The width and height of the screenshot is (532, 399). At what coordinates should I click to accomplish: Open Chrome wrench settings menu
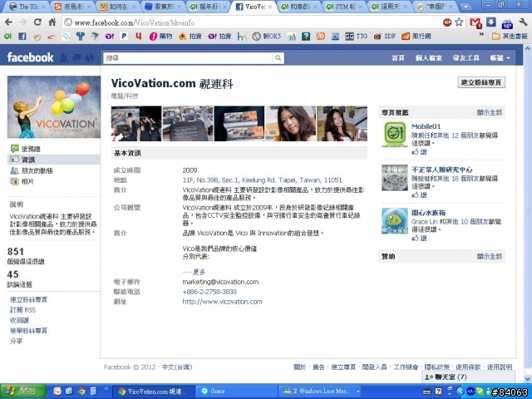[x=523, y=22]
